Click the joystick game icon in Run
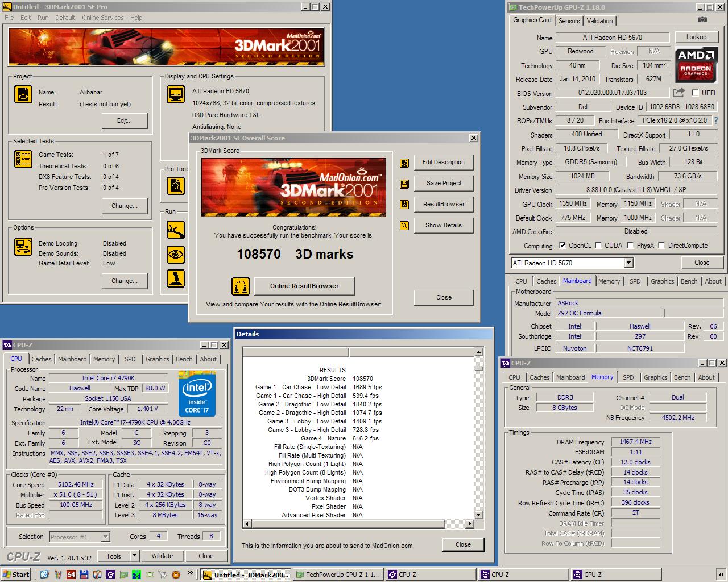The width and height of the screenshot is (728, 582). (x=176, y=278)
